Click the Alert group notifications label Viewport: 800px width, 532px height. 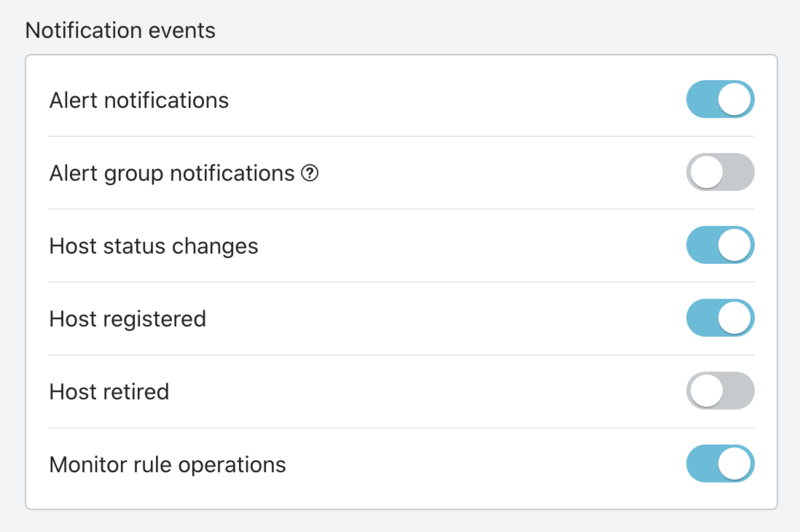click(172, 174)
